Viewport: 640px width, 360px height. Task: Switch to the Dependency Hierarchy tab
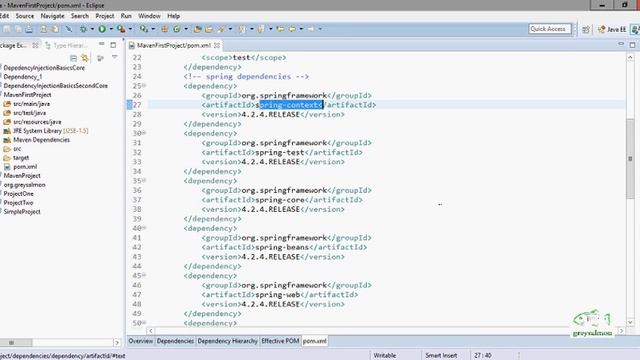(227, 341)
